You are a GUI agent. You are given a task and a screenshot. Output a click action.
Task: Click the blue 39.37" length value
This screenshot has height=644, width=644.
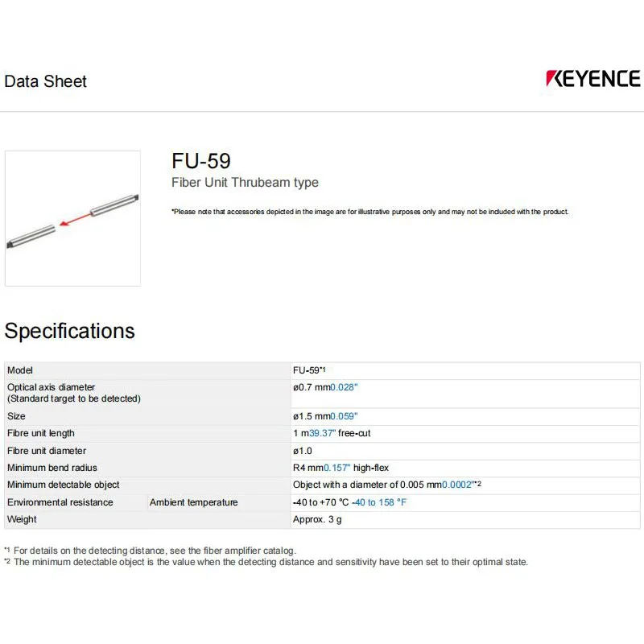pyautogui.click(x=322, y=433)
